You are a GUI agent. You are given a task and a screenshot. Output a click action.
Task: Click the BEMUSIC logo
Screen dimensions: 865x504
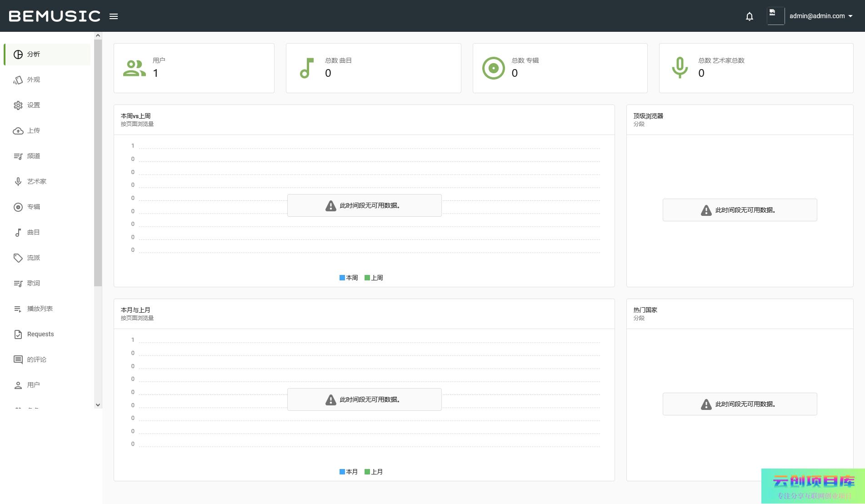[x=55, y=16]
